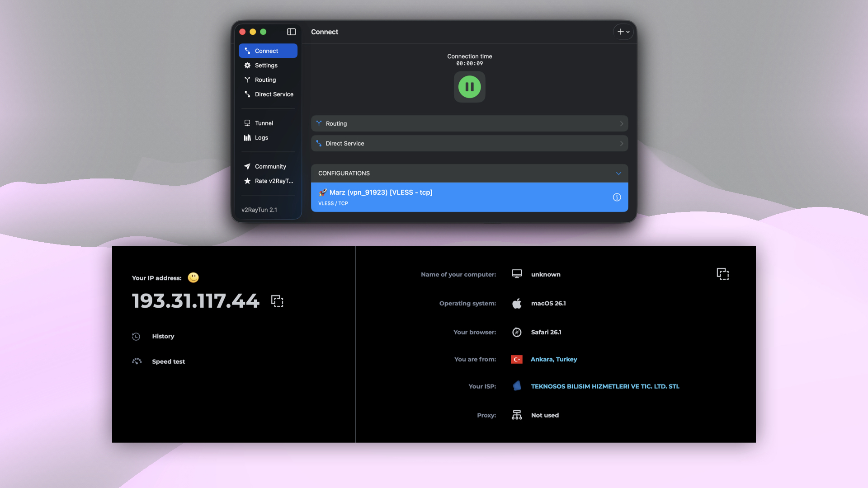Open the Ankara, Turkey location link

pyautogui.click(x=554, y=359)
